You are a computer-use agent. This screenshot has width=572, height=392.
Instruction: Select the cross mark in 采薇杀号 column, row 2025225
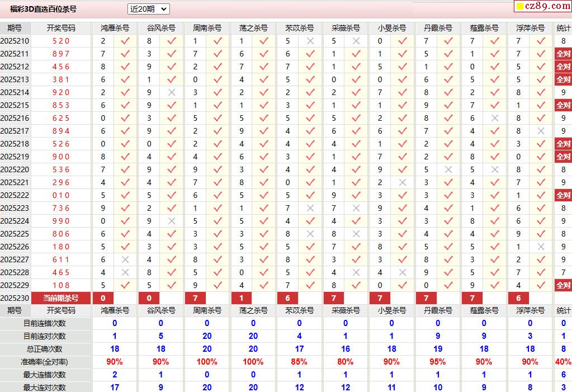point(356,234)
